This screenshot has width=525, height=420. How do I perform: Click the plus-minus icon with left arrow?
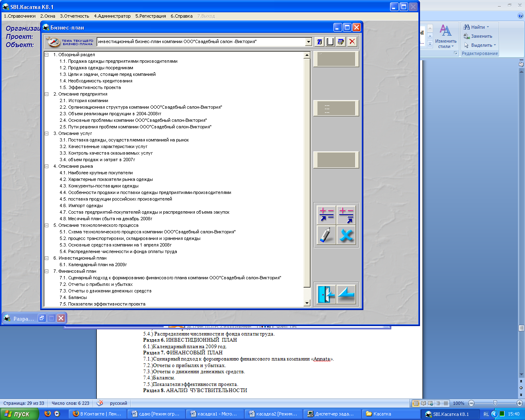click(x=326, y=215)
